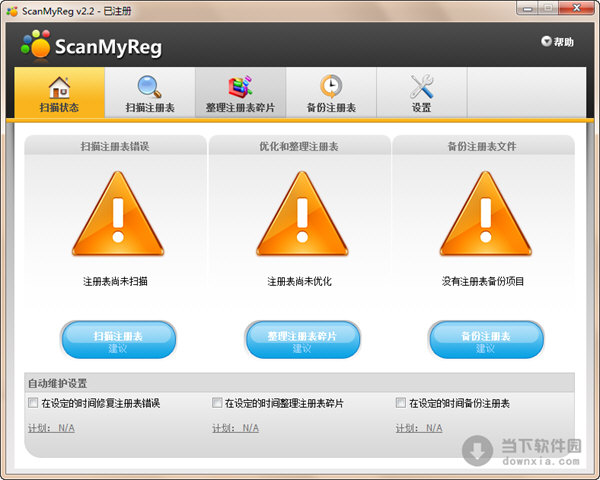Click the 没有注册表备份项目 status text
This screenshot has height=480, width=600.
point(483,281)
